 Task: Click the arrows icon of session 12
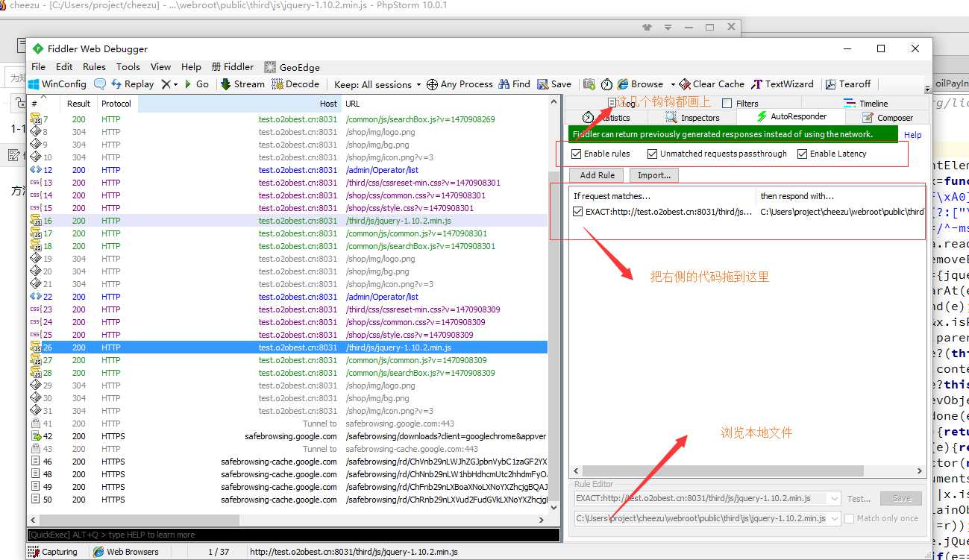[x=35, y=170]
